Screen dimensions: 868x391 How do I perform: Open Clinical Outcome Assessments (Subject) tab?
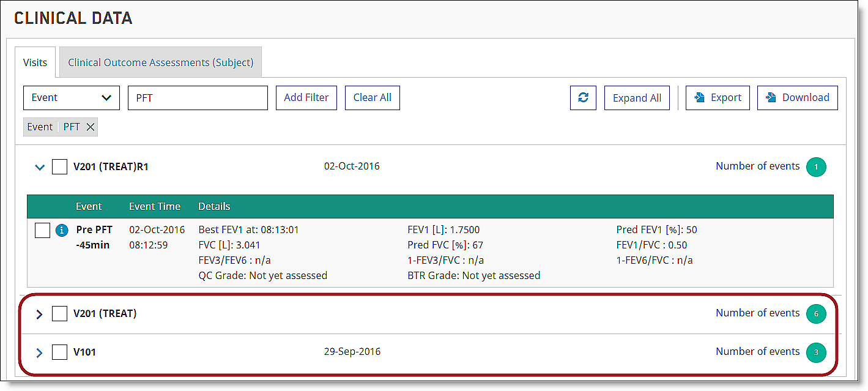click(x=160, y=62)
